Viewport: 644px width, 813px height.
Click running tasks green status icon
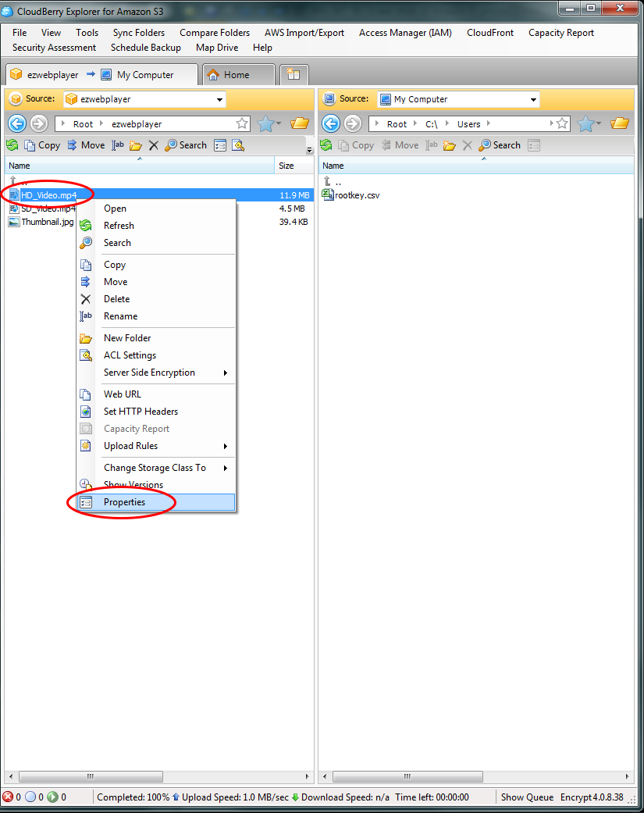pos(53,797)
